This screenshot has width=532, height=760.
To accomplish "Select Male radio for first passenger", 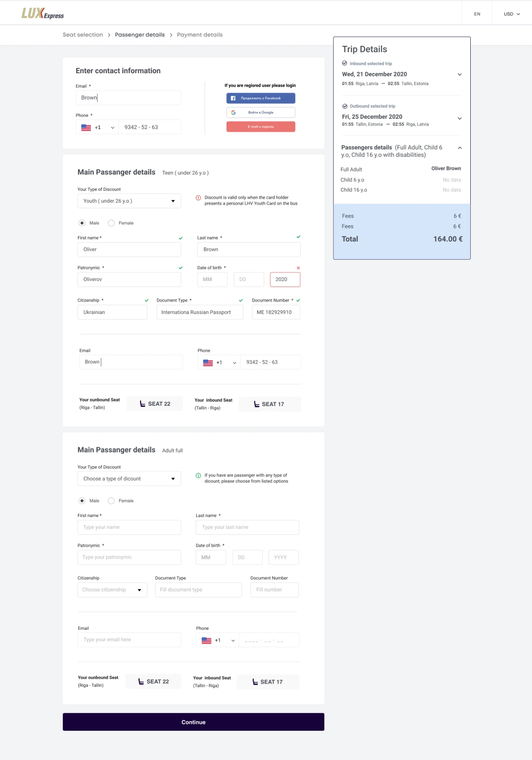I will pyautogui.click(x=82, y=223).
